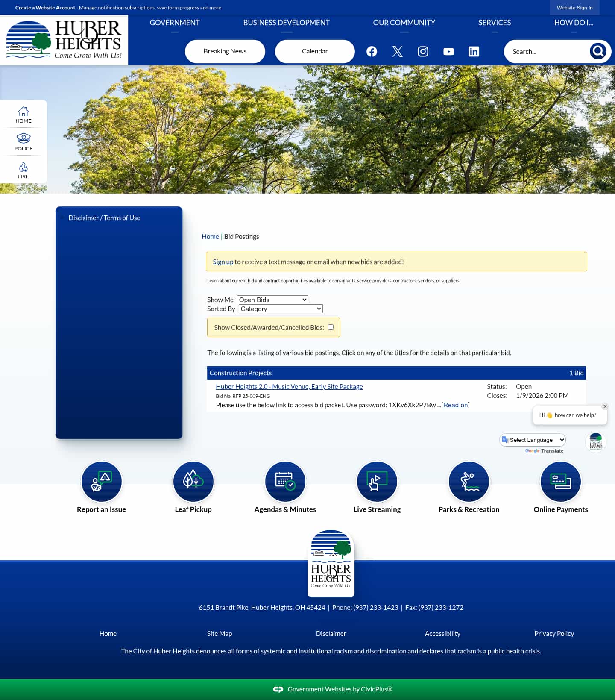Open the LinkedIn social icon
The width and height of the screenshot is (615, 700).
tap(474, 51)
